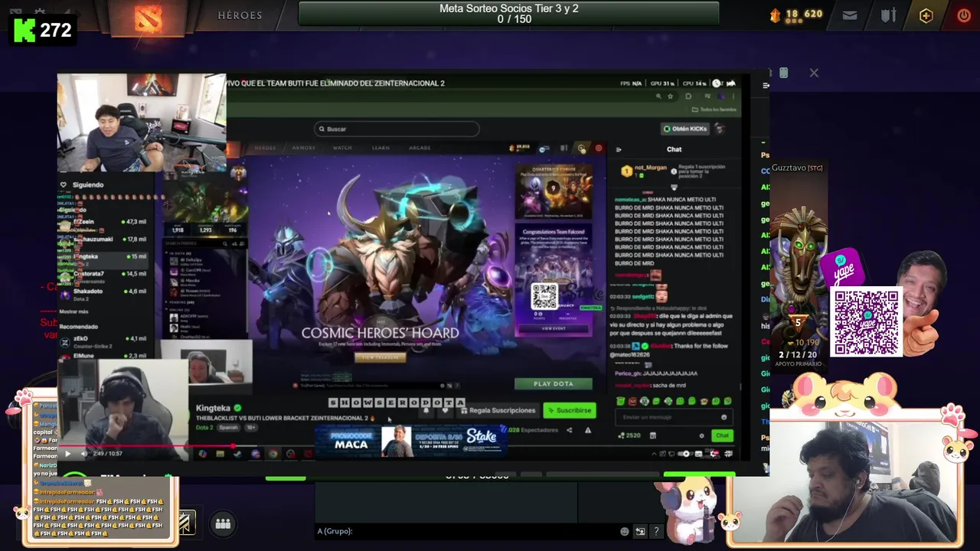Viewport: 980px width, 551px height.
Task: Click the 2520 channel points counter
Action: 631,435
